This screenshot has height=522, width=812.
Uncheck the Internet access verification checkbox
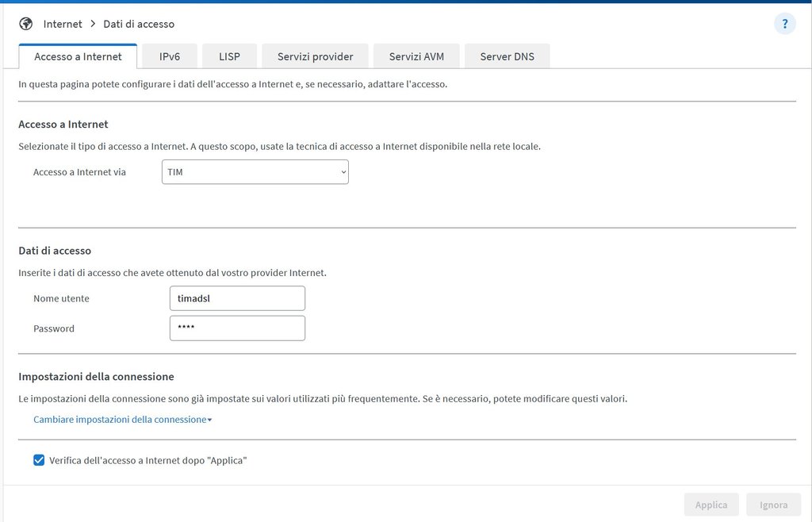(39, 460)
